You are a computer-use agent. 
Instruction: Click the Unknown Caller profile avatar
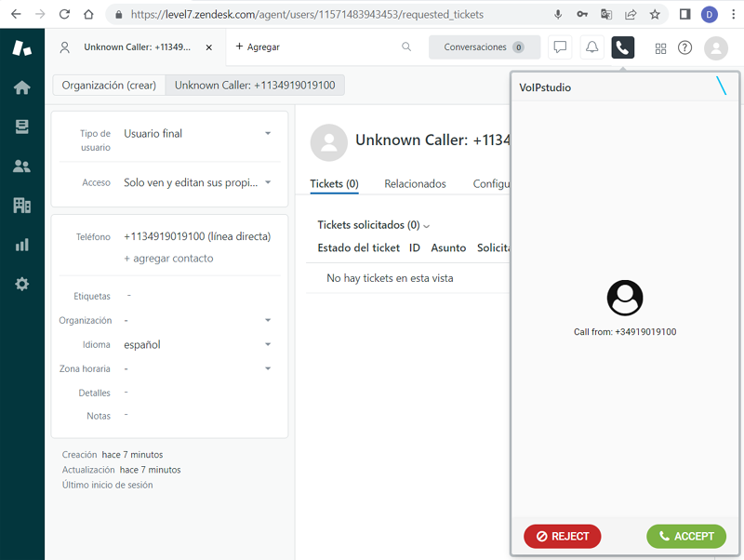click(x=328, y=142)
